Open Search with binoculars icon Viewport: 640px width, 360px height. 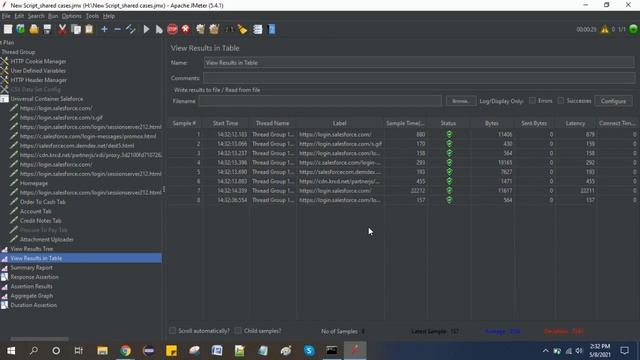[x=229, y=29]
